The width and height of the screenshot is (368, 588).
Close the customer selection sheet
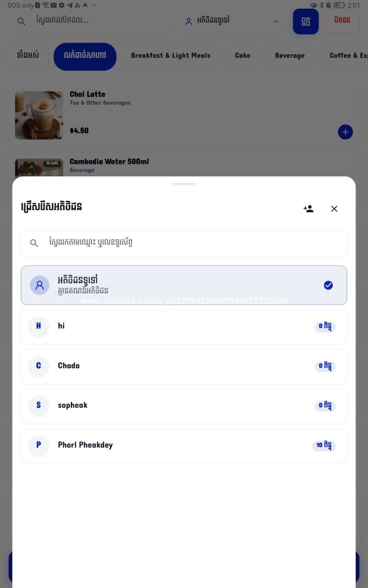(x=334, y=209)
